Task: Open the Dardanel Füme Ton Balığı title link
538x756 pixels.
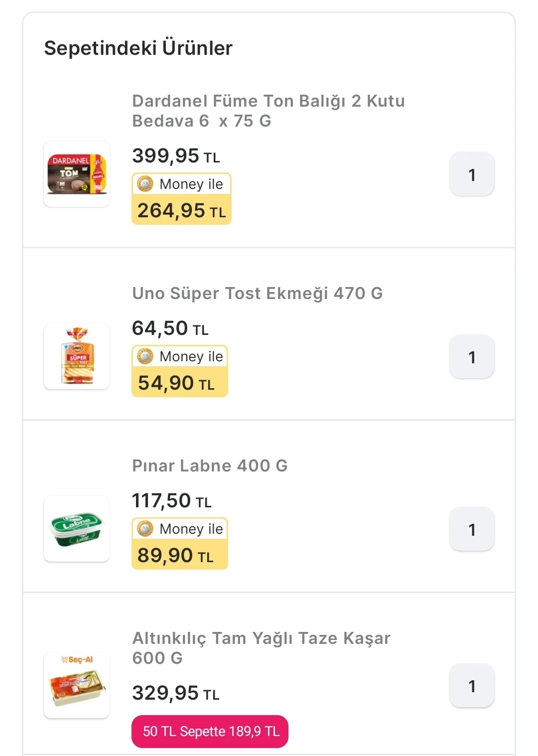Action: point(268,111)
